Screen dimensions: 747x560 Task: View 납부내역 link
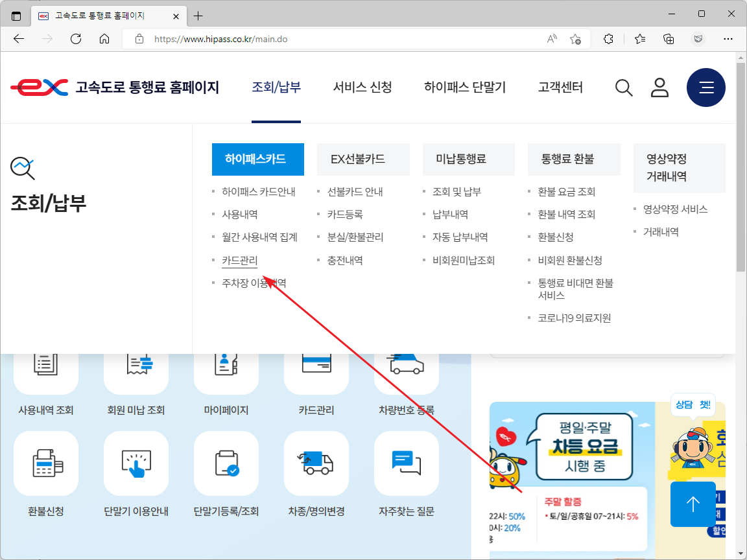point(450,215)
